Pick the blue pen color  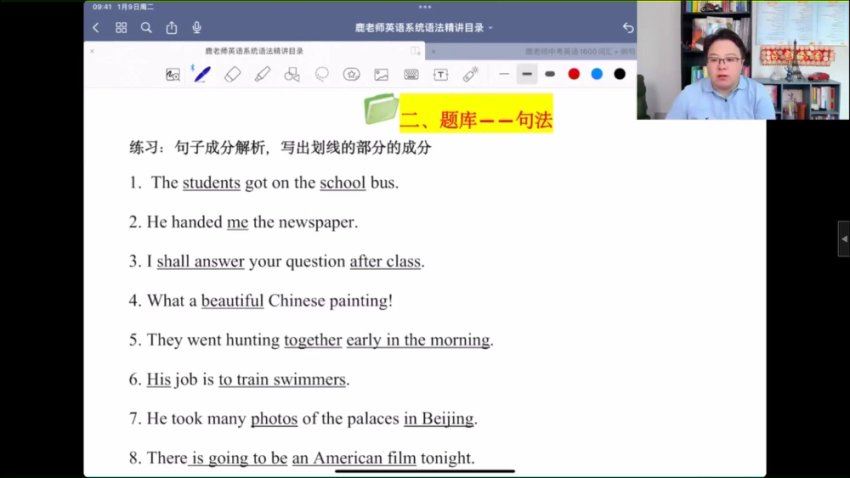pos(597,74)
